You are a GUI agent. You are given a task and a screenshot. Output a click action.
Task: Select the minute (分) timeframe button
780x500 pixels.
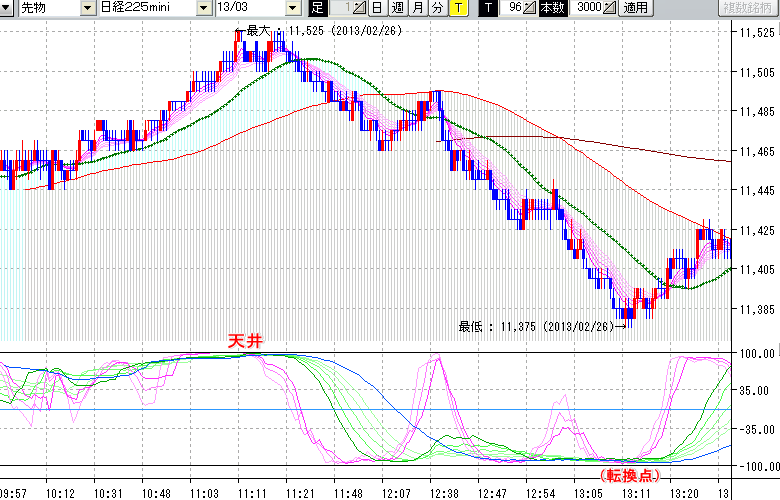point(437,9)
